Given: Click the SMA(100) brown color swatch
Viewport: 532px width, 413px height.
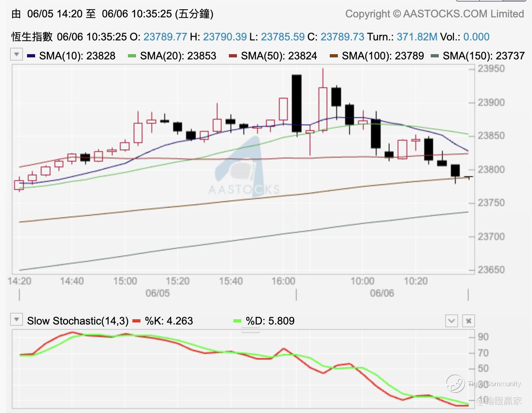Looking at the screenshot, I should pos(334,56).
